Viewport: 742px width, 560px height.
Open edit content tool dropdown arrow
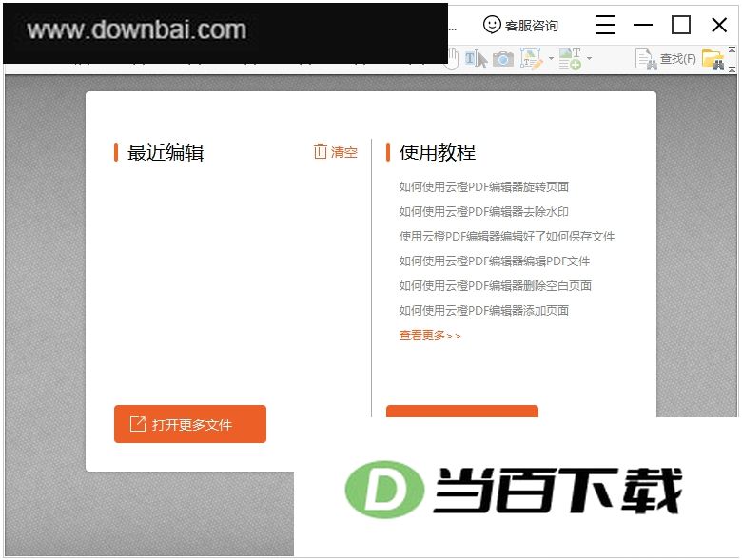pyautogui.click(x=551, y=59)
